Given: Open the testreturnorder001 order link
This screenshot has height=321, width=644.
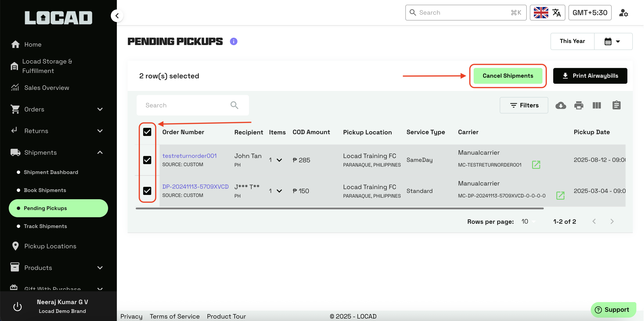Looking at the screenshot, I should coord(189,156).
